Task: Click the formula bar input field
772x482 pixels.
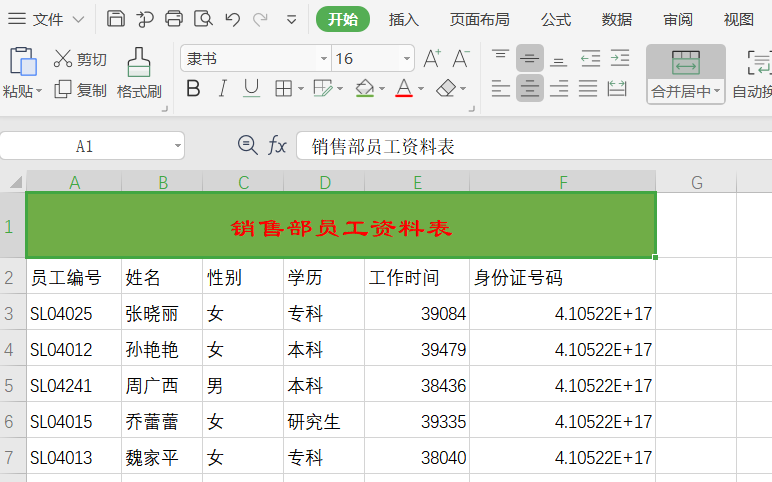Action: pyautogui.click(x=534, y=146)
